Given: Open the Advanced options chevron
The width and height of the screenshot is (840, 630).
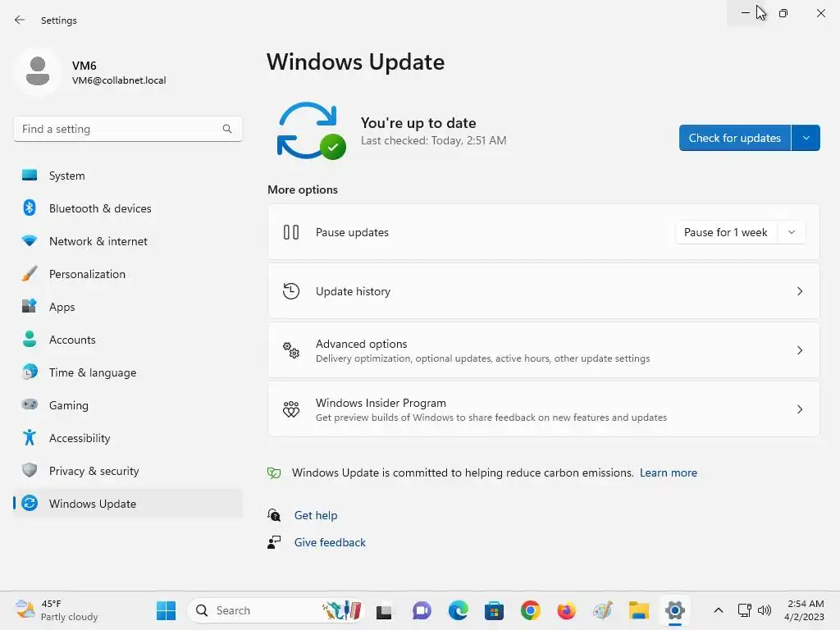Looking at the screenshot, I should (x=799, y=350).
